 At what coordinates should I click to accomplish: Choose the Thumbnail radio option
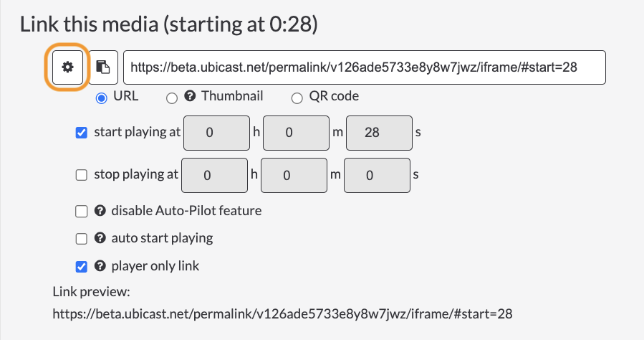(172, 98)
